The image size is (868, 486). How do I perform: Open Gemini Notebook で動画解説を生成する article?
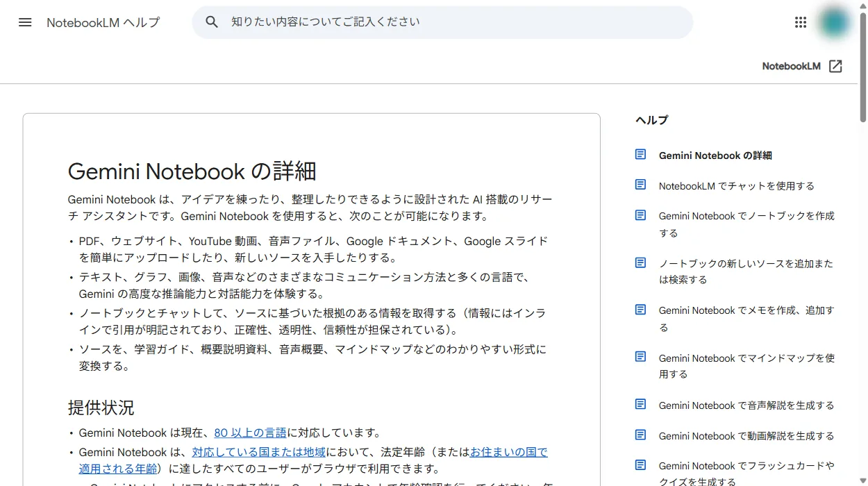[x=746, y=436]
